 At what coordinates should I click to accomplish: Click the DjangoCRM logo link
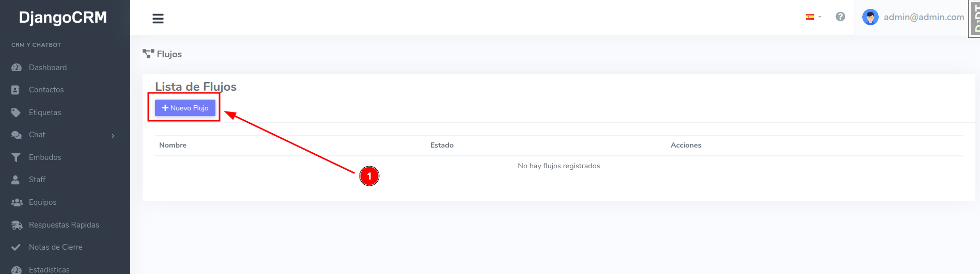pyautogui.click(x=63, y=18)
